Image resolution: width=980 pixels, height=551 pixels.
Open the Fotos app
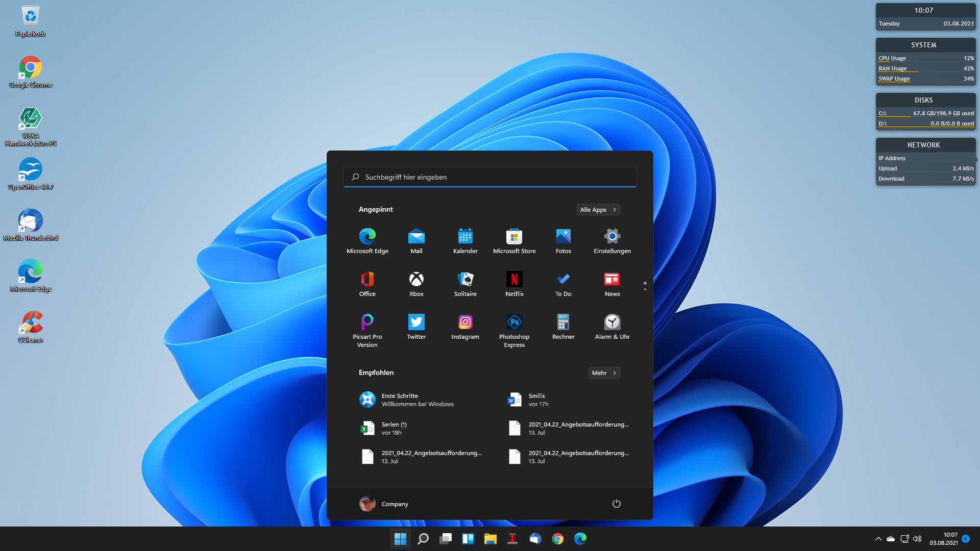point(563,241)
